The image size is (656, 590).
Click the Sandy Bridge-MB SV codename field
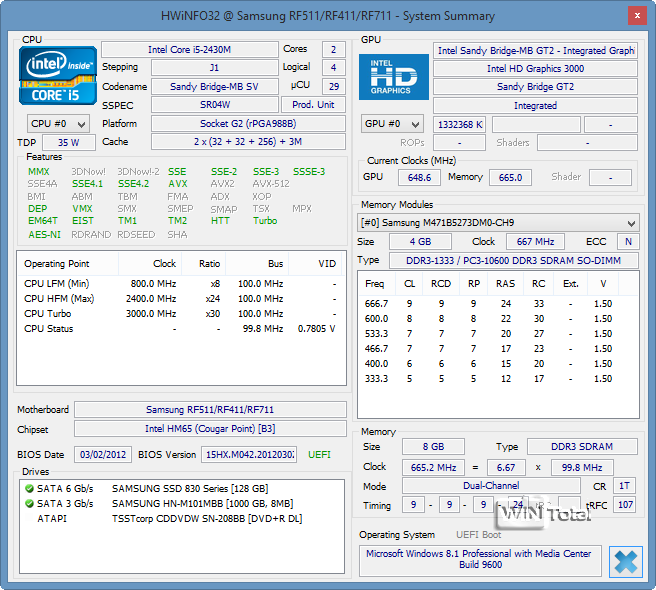(215, 86)
